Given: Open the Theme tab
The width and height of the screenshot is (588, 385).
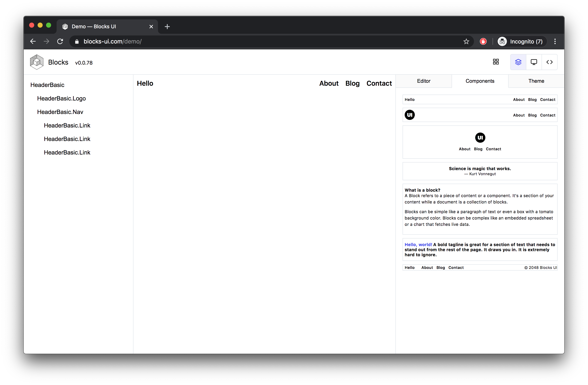Looking at the screenshot, I should coord(536,81).
